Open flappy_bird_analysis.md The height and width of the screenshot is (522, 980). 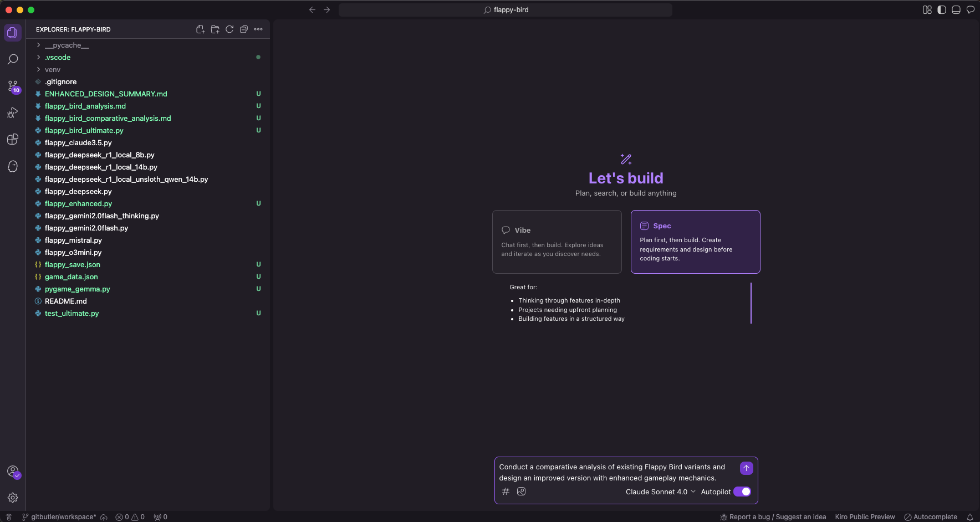point(148,106)
